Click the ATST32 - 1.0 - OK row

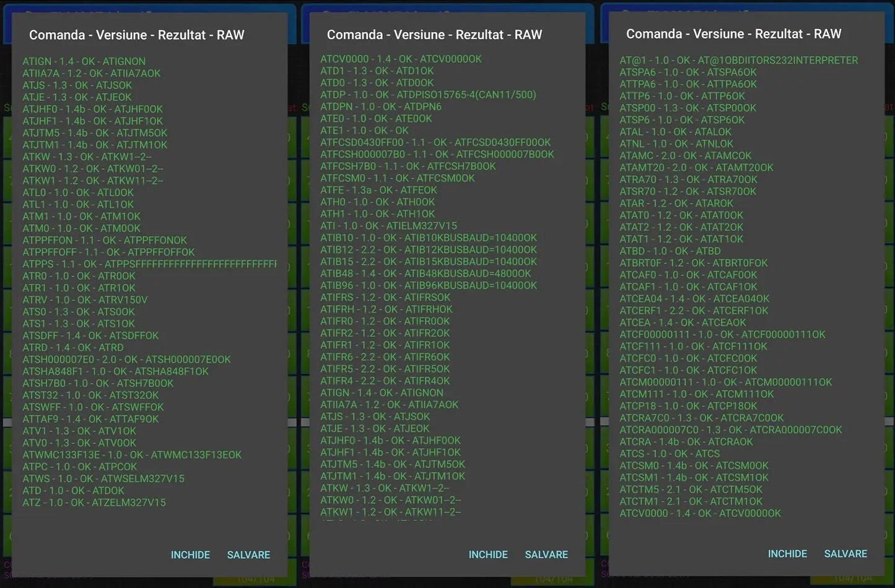tap(90, 395)
